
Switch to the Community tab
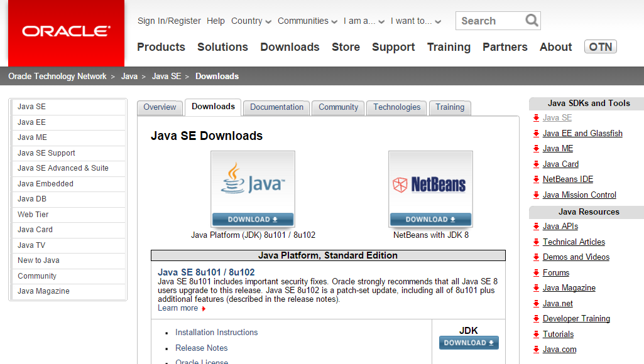click(x=338, y=107)
